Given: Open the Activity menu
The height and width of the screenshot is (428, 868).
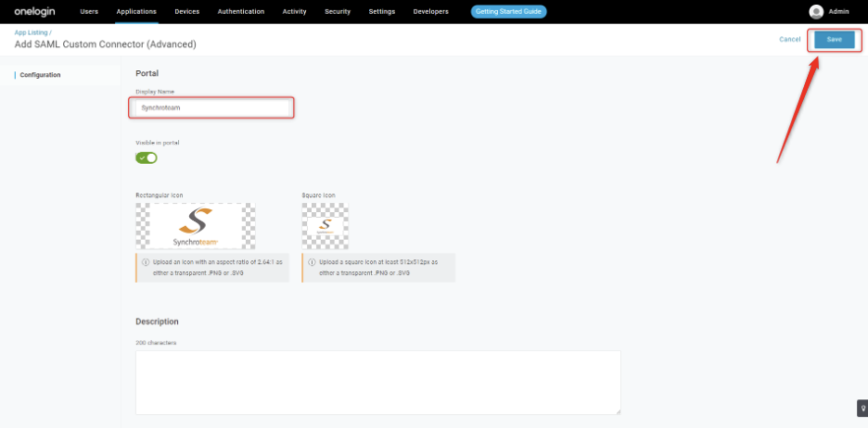Looking at the screenshot, I should 295,12.
